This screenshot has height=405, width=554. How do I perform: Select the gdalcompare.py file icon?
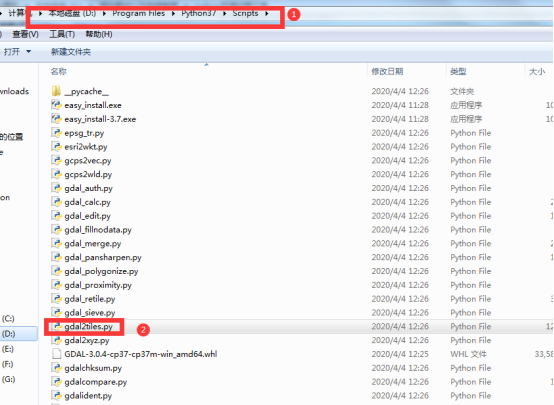point(56,382)
